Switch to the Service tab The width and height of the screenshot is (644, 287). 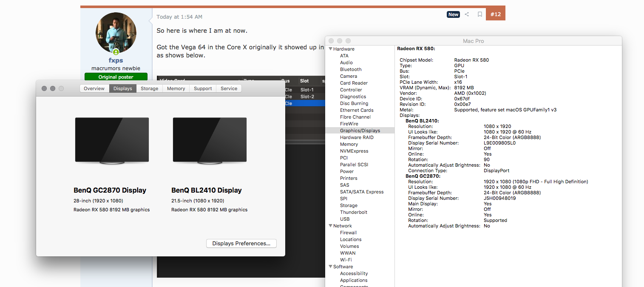229,88
